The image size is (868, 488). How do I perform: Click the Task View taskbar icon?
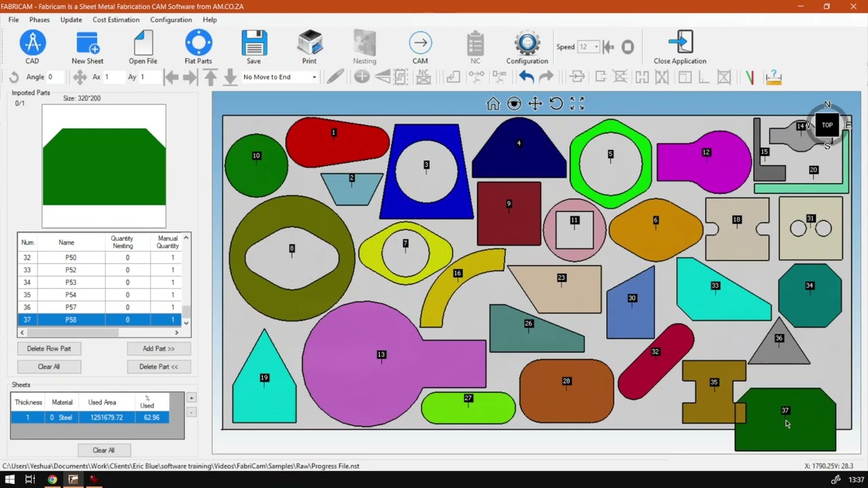pos(30,480)
